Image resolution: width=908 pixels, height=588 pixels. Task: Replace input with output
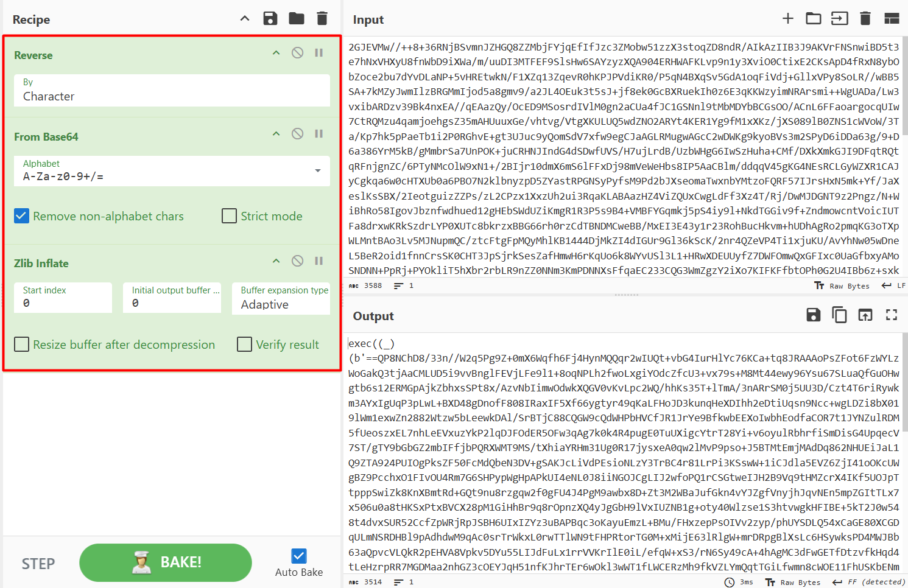point(865,315)
